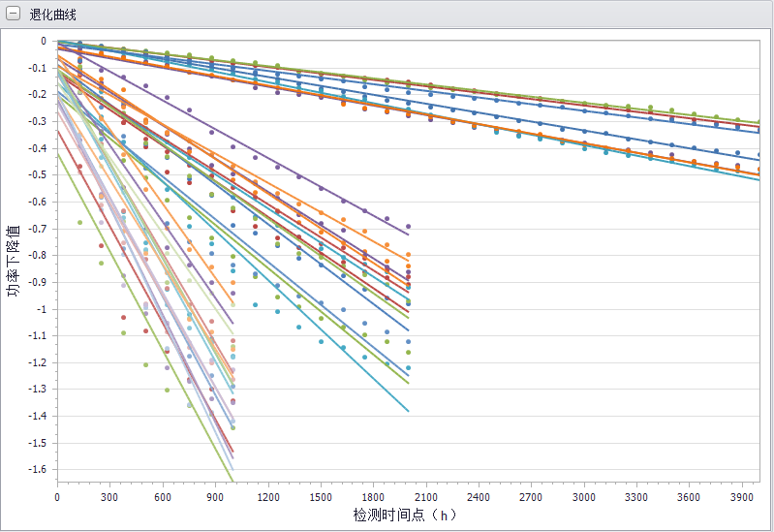
Task: Click the Y-axis title 功率下降值
Action: point(14,260)
